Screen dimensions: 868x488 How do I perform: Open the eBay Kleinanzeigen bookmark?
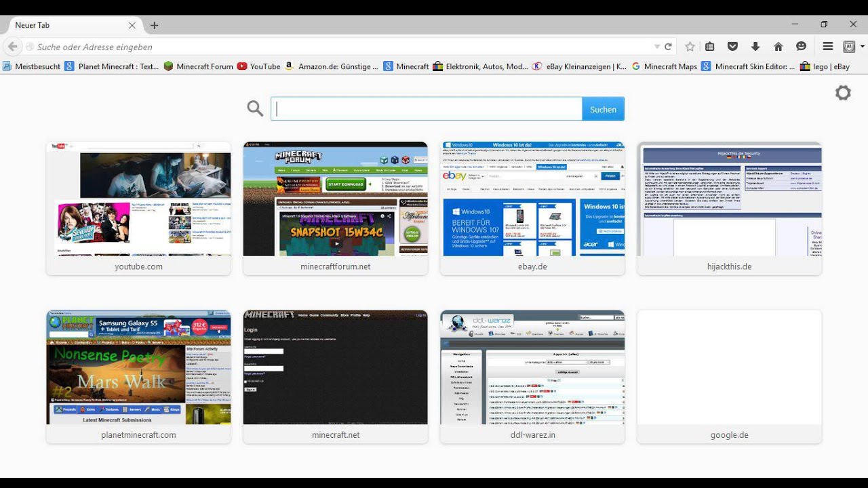click(x=579, y=66)
